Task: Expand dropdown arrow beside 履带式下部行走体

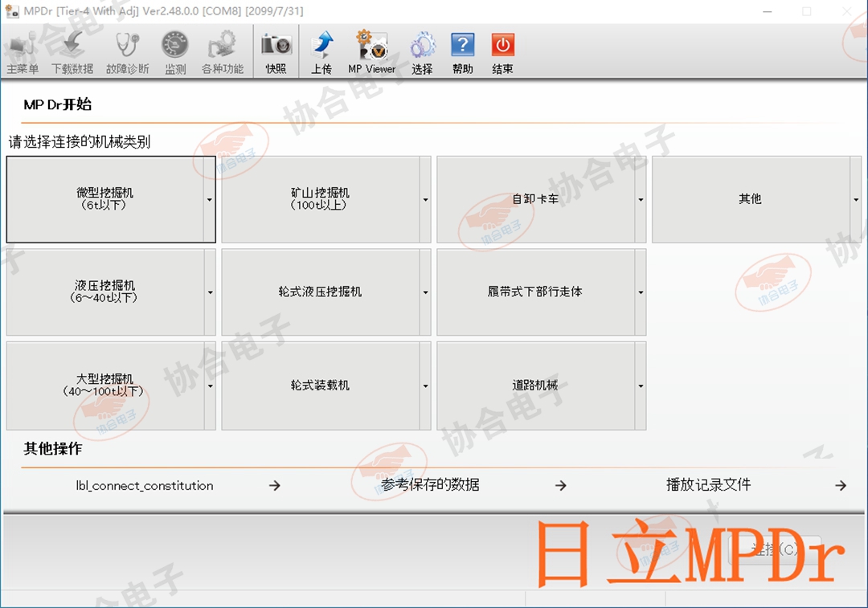Action: pyautogui.click(x=641, y=292)
